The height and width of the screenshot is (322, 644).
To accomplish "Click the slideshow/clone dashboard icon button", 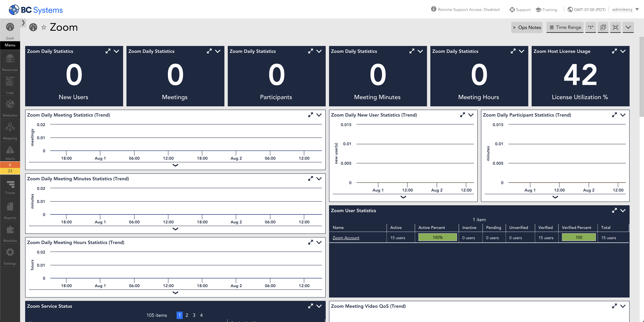I will click(x=603, y=27).
